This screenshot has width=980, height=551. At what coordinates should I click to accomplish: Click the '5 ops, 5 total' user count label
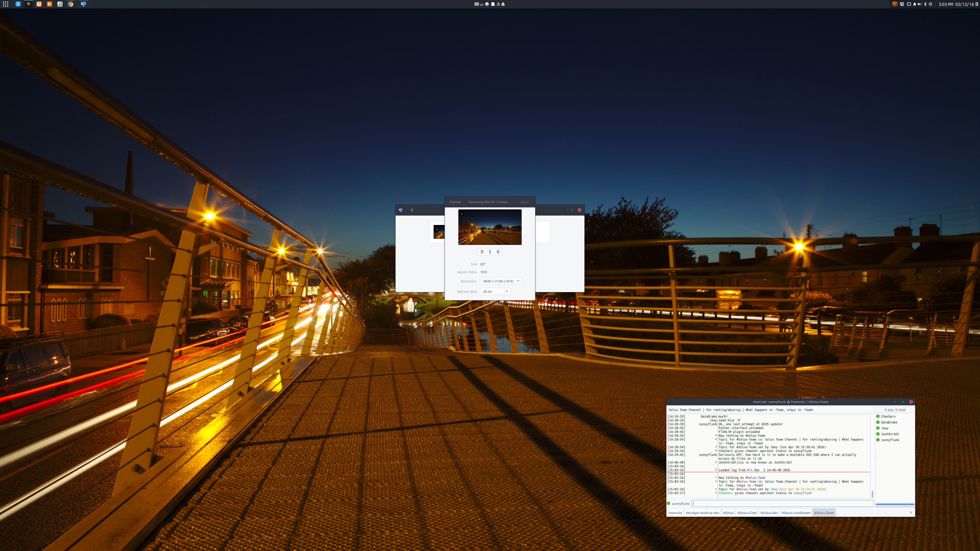[895, 410]
